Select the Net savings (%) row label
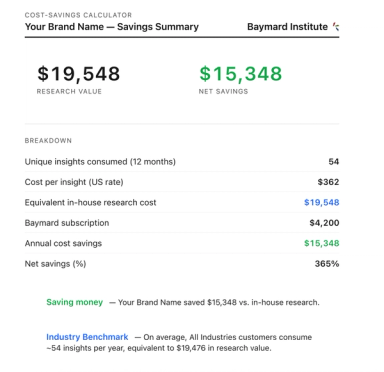The width and height of the screenshot is (384, 372). pyautogui.click(x=55, y=264)
